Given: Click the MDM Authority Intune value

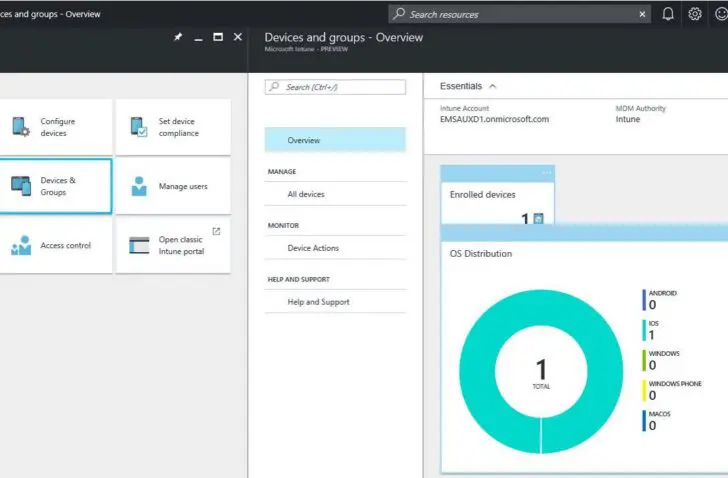Looking at the screenshot, I should (x=628, y=119).
